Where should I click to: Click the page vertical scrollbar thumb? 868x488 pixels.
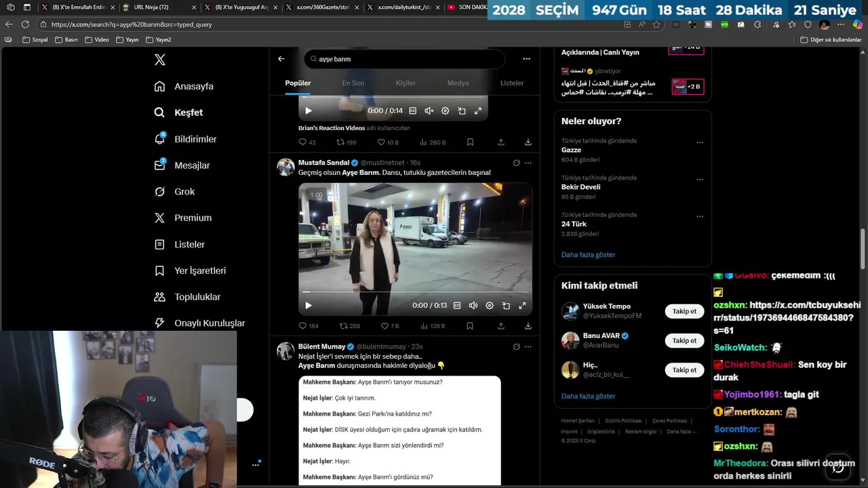(x=863, y=251)
